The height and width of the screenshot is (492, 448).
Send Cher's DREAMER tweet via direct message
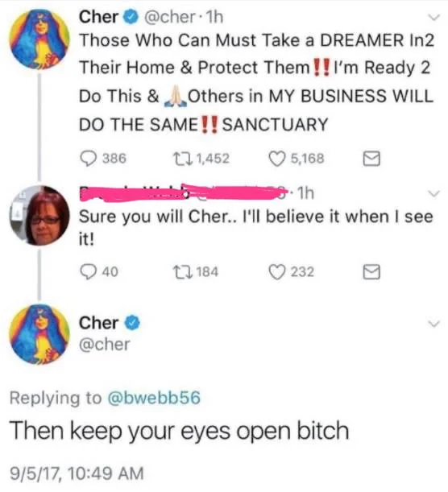point(371,159)
